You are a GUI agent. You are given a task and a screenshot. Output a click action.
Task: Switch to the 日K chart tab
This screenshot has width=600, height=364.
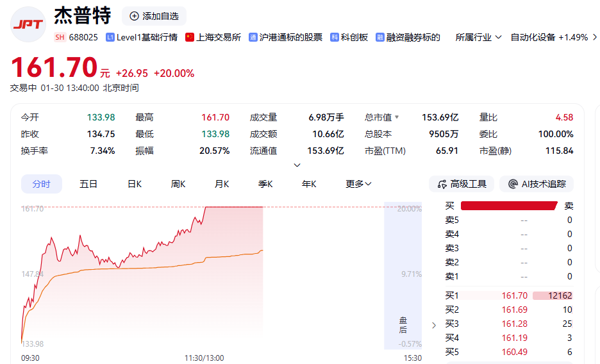click(135, 184)
